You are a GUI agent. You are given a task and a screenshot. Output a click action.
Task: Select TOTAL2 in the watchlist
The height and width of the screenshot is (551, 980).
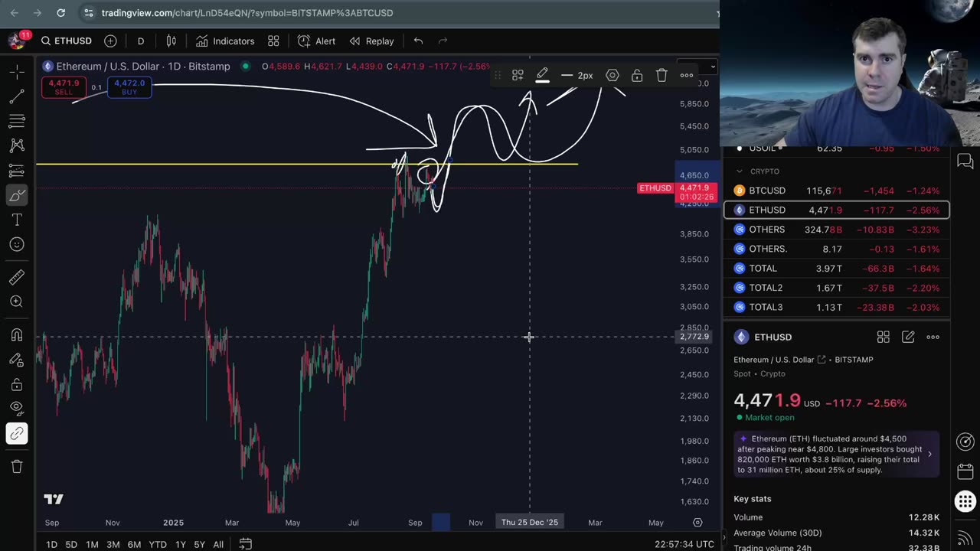coord(836,288)
